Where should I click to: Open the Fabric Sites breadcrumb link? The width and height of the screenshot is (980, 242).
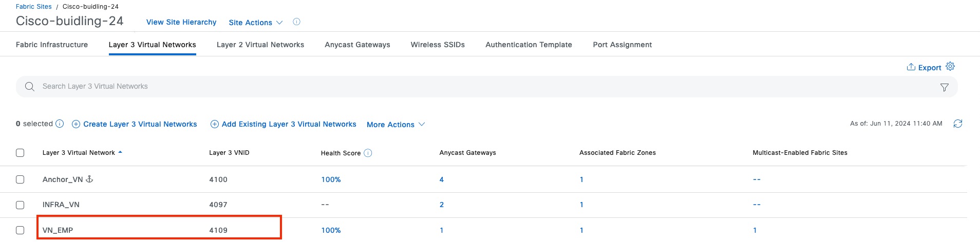pyautogui.click(x=33, y=7)
